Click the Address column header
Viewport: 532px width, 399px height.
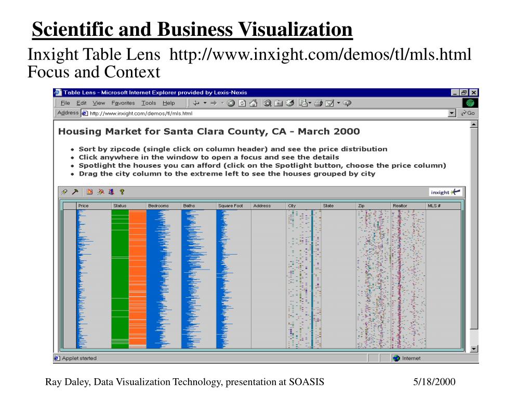click(x=269, y=206)
